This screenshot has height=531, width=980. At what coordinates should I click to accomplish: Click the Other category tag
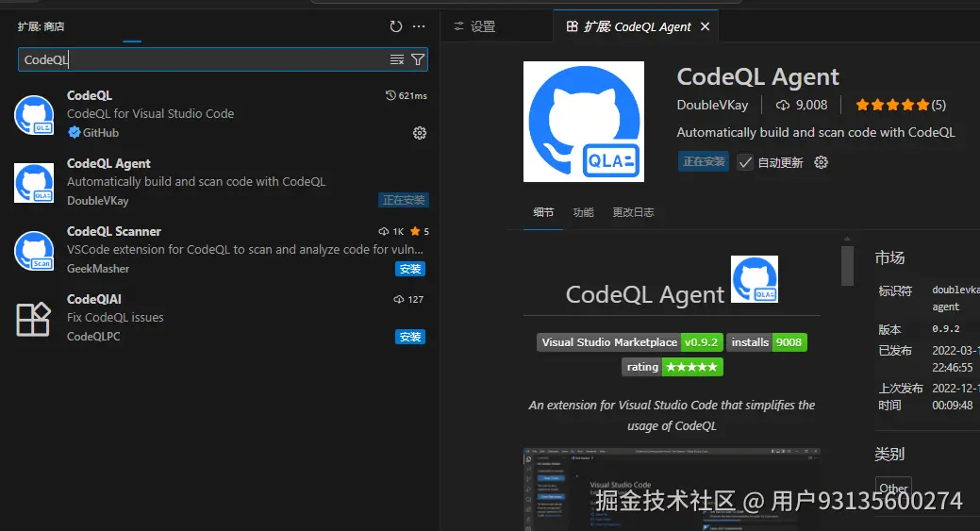[x=894, y=488]
